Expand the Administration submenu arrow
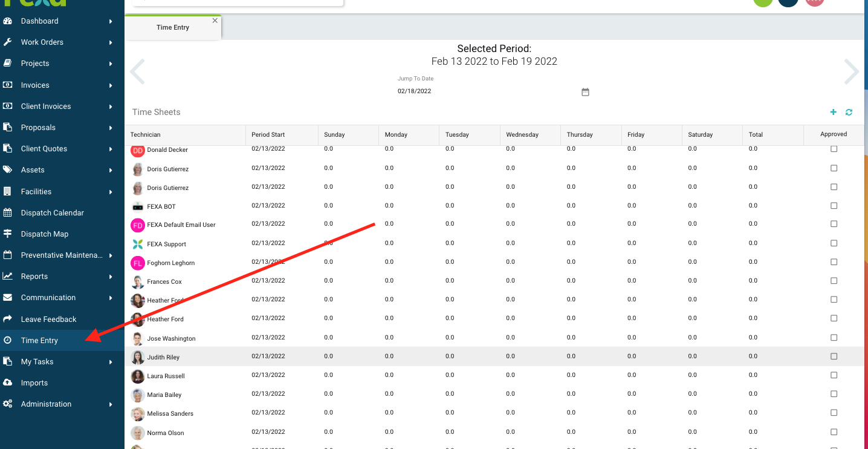Viewport: 868px width, 449px height. 111,404
